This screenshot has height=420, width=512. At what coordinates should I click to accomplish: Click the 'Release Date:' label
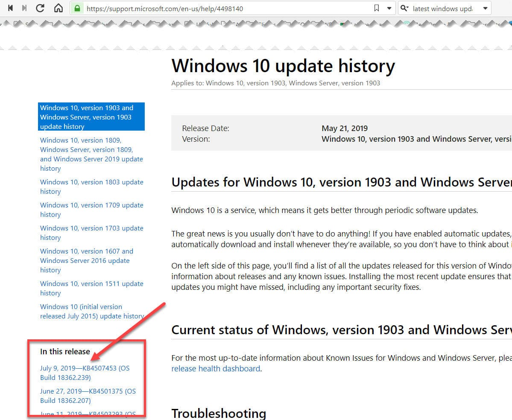pyautogui.click(x=206, y=128)
